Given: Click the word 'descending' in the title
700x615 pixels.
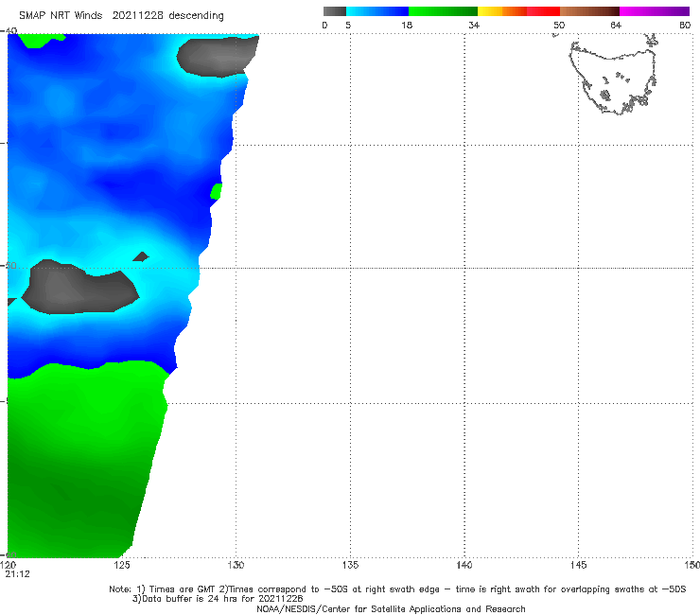Looking at the screenshot, I should 196,16.
